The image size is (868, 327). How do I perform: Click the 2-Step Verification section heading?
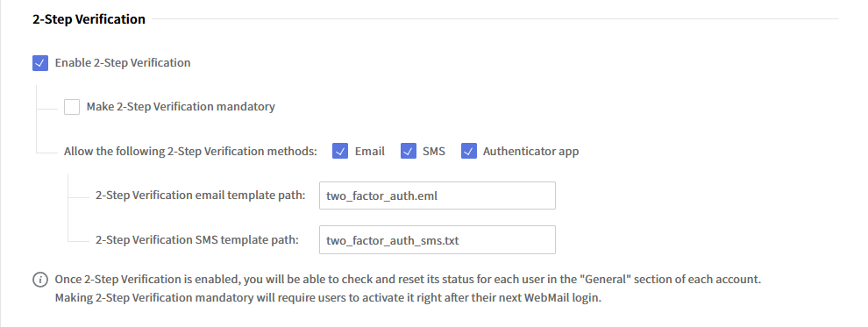[x=89, y=19]
